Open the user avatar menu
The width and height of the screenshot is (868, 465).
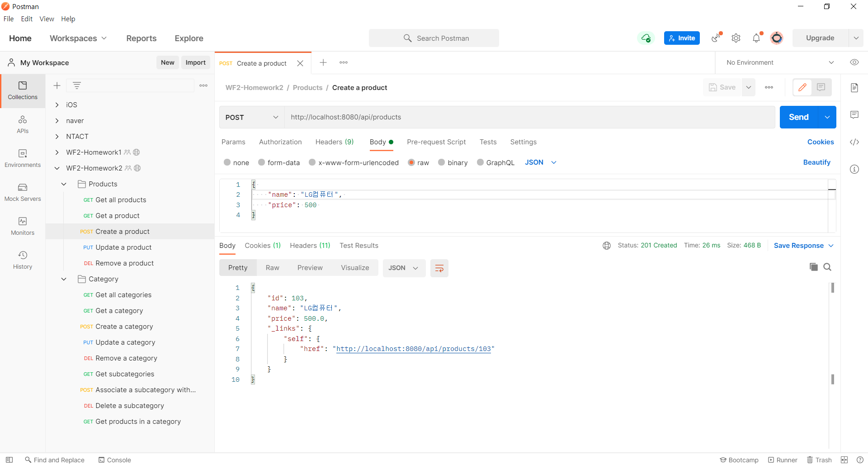(x=777, y=38)
